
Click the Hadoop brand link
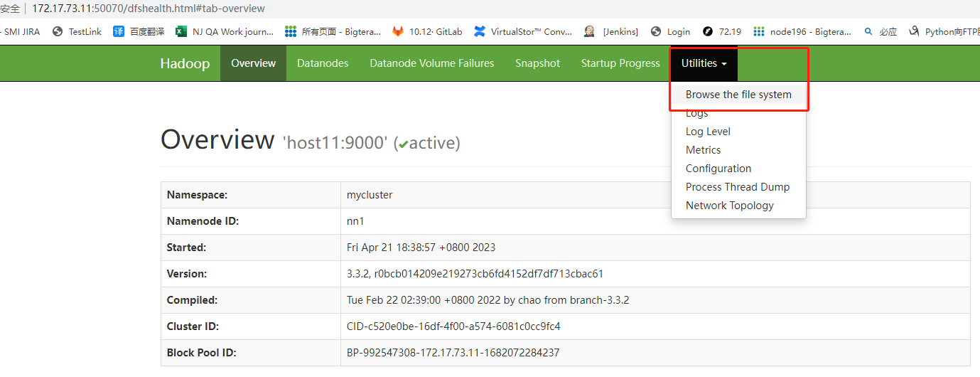click(x=185, y=63)
